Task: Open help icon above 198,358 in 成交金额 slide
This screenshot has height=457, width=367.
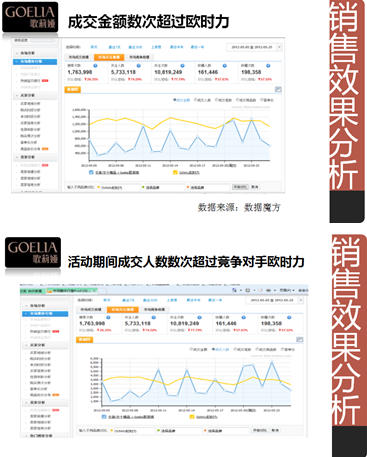Action: click(x=268, y=66)
